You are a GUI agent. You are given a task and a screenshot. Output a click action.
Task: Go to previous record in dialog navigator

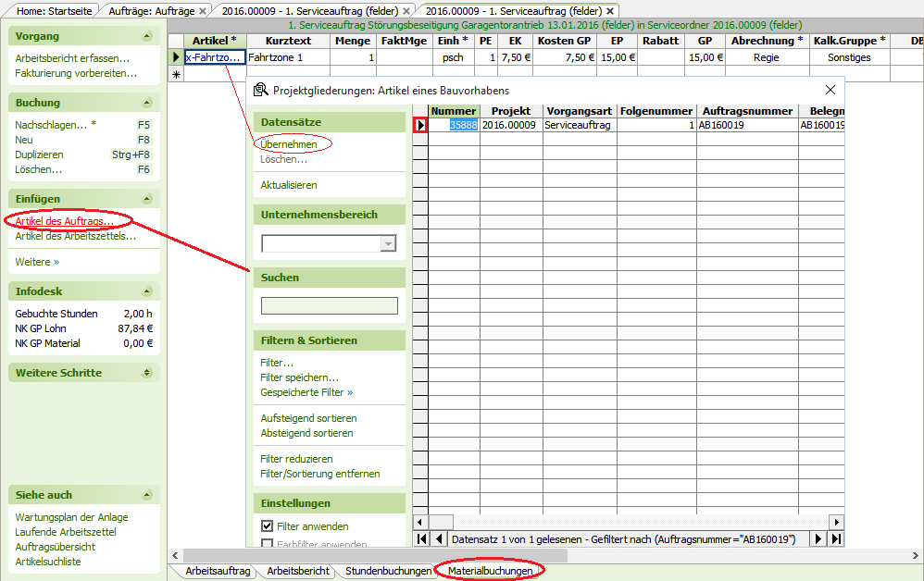click(x=439, y=538)
